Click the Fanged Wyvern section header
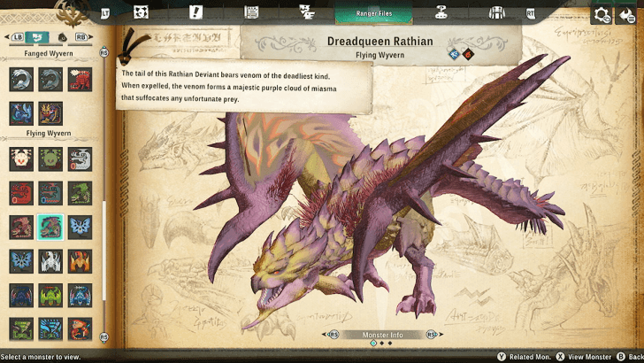Image resolution: width=644 pixels, height=363 pixels. click(49, 53)
